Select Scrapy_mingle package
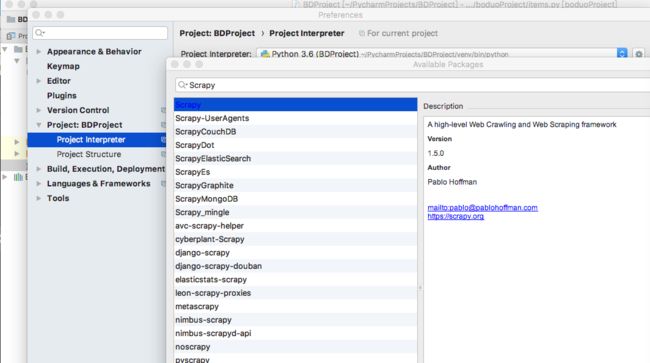Viewport: 650px width, 363px height. pos(296,212)
